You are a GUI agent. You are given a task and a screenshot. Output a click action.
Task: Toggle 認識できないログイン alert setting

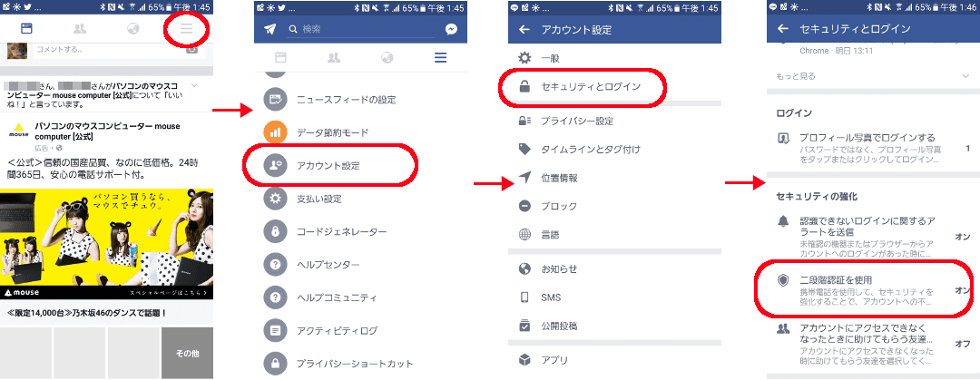[866, 238]
